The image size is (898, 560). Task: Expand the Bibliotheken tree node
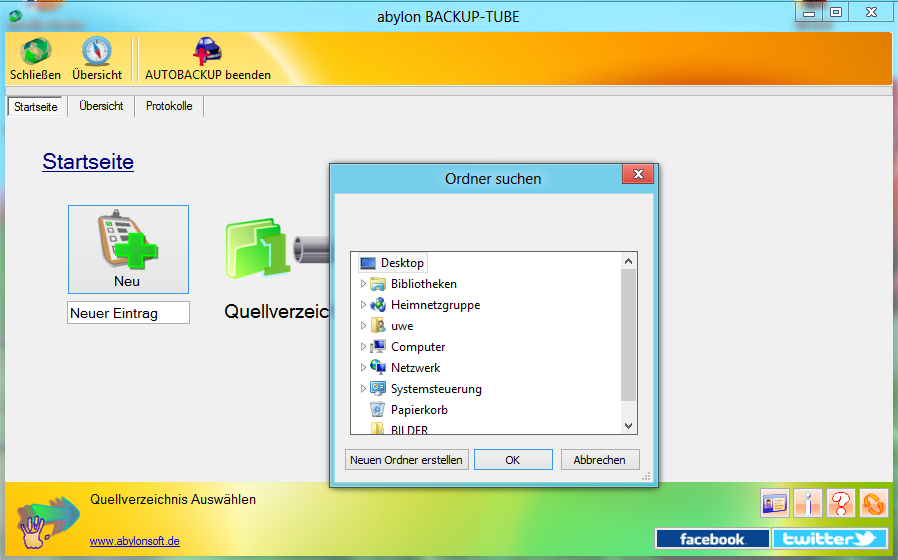pyautogui.click(x=363, y=283)
